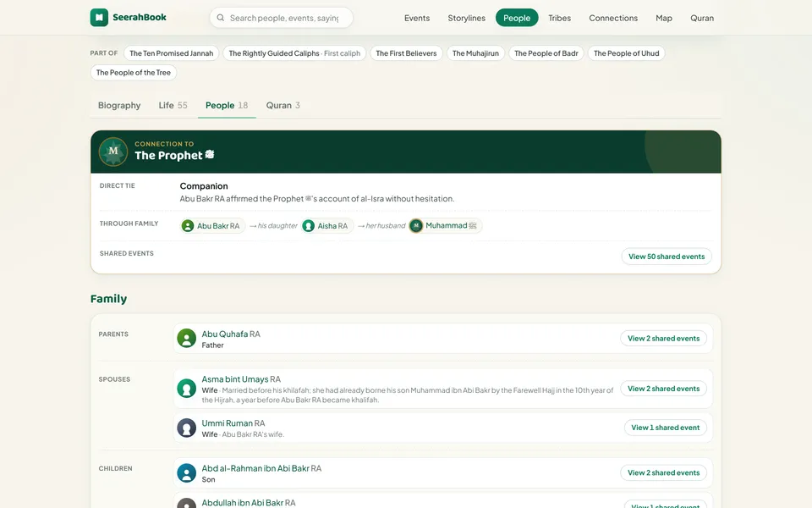Open The Ten Promised Jannah tag
Viewport: 812px width, 508px height.
pos(172,53)
